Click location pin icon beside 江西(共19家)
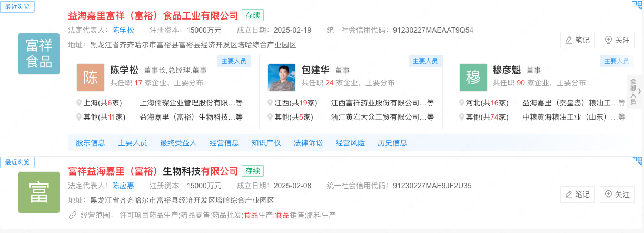Screen dimensions: 644x233 (x=271, y=103)
